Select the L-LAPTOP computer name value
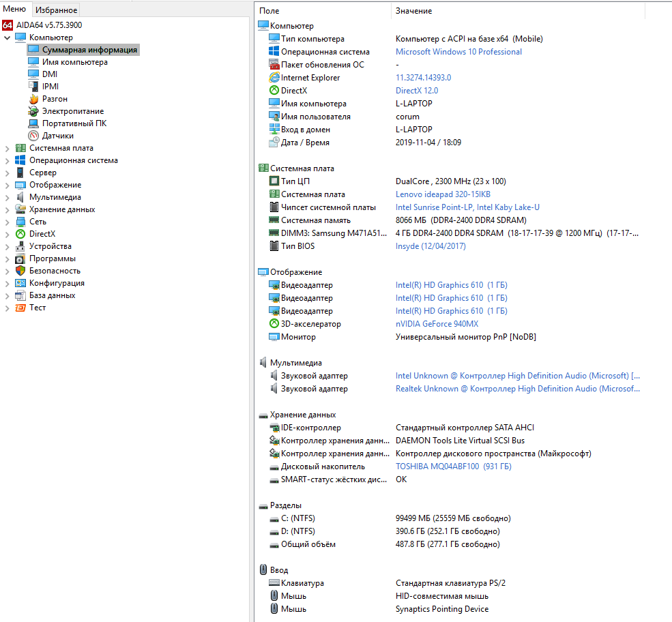 [x=414, y=104]
